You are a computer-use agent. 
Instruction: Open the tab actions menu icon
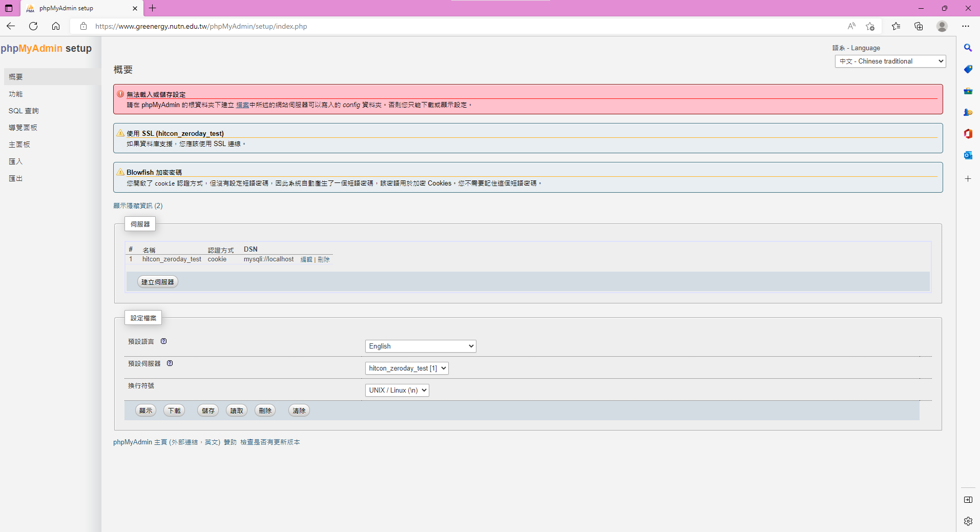pos(9,8)
